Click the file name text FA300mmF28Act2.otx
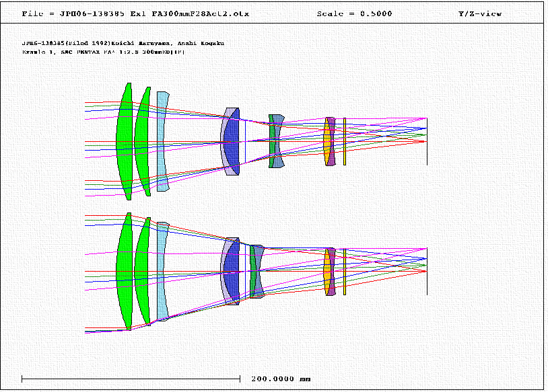The image size is (548, 392). click(x=200, y=14)
